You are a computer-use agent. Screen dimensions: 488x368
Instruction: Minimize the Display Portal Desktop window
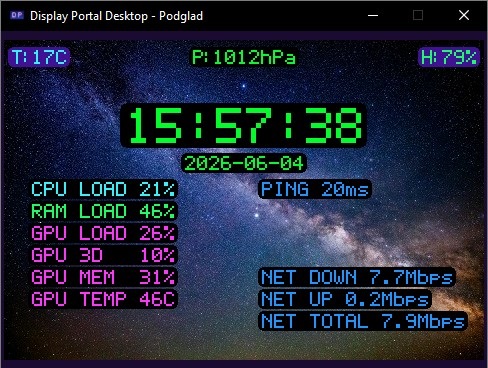373,15
